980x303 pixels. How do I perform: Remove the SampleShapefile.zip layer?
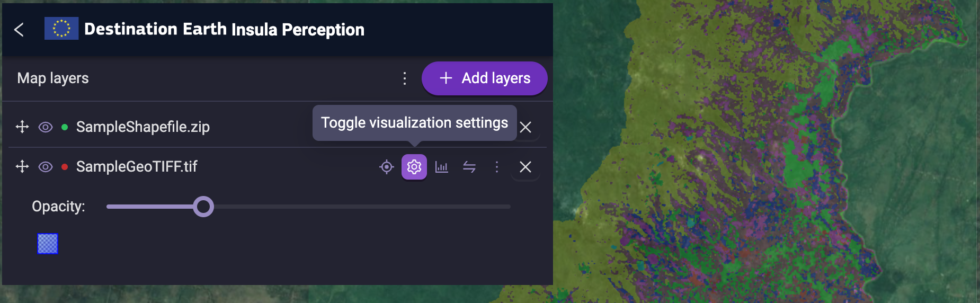pos(525,127)
